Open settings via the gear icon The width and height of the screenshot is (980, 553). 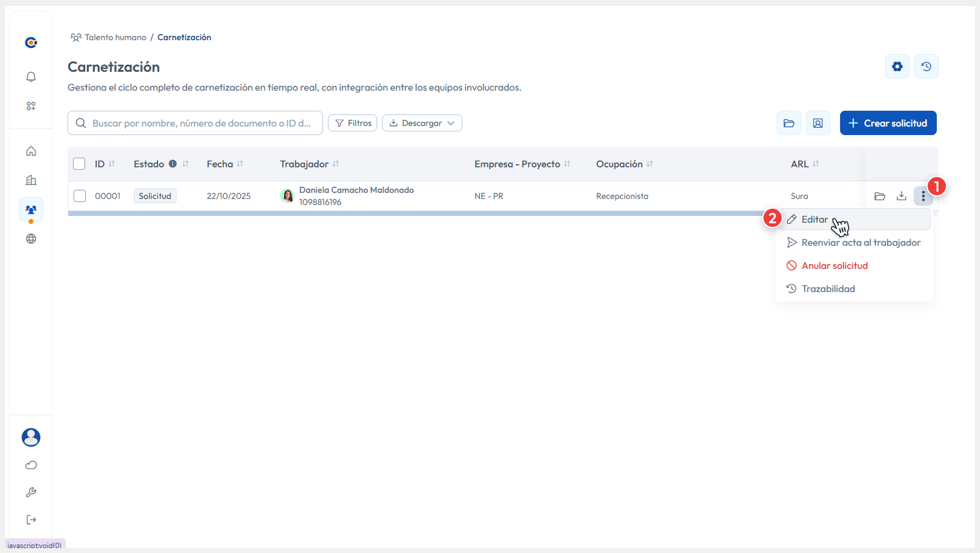(x=897, y=66)
